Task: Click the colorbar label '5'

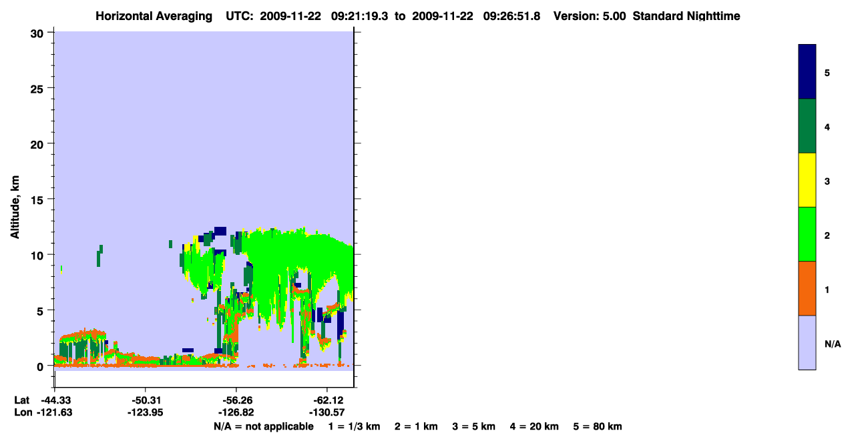Action: point(827,72)
